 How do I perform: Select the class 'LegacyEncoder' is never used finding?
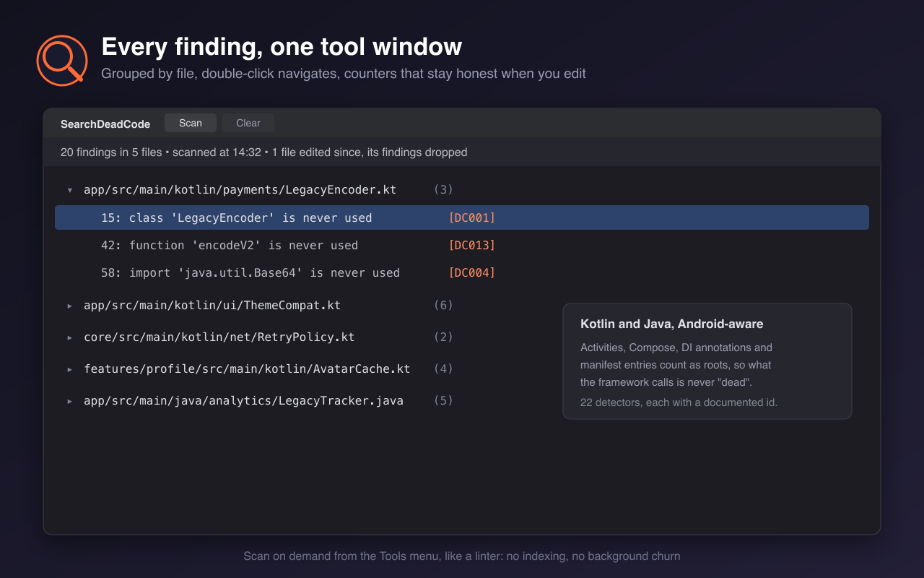click(462, 217)
